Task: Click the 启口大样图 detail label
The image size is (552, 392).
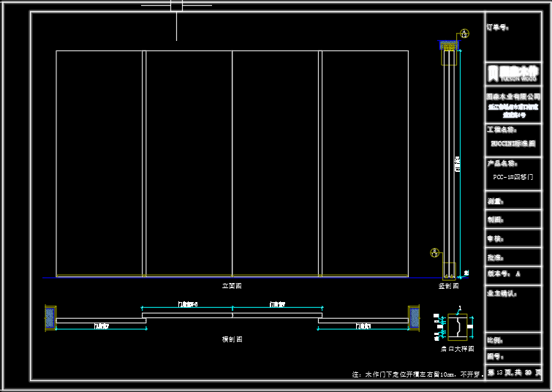Action: tap(457, 350)
